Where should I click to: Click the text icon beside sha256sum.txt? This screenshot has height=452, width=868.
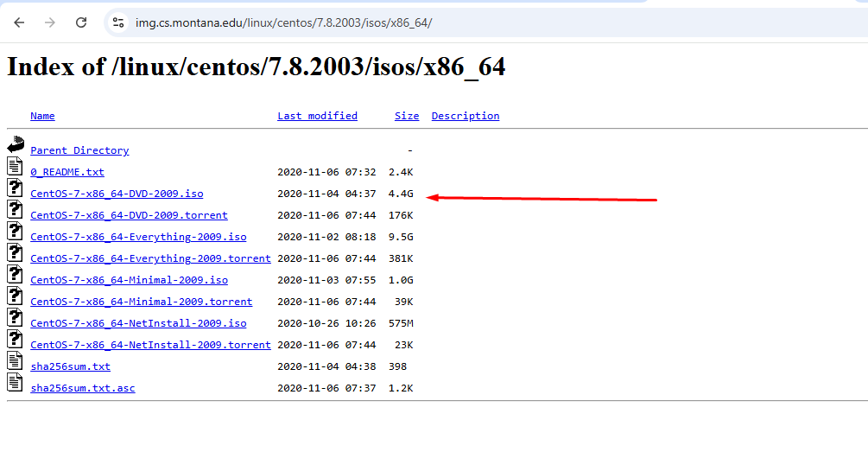pos(15,360)
